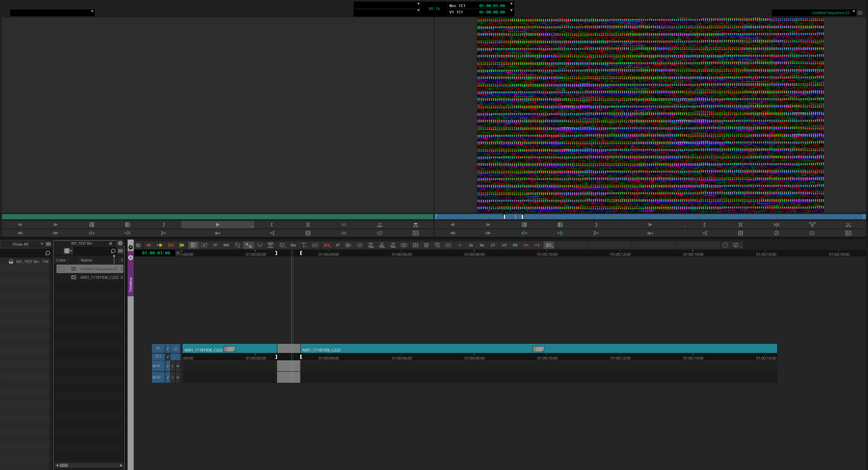
Task: Open the Show All dropdown
Action: [x=23, y=244]
